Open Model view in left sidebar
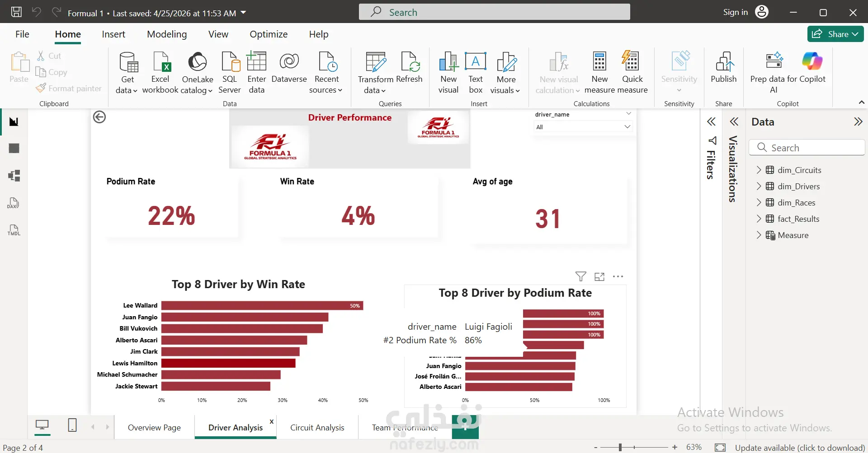868x453 pixels. (x=14, y=176)
